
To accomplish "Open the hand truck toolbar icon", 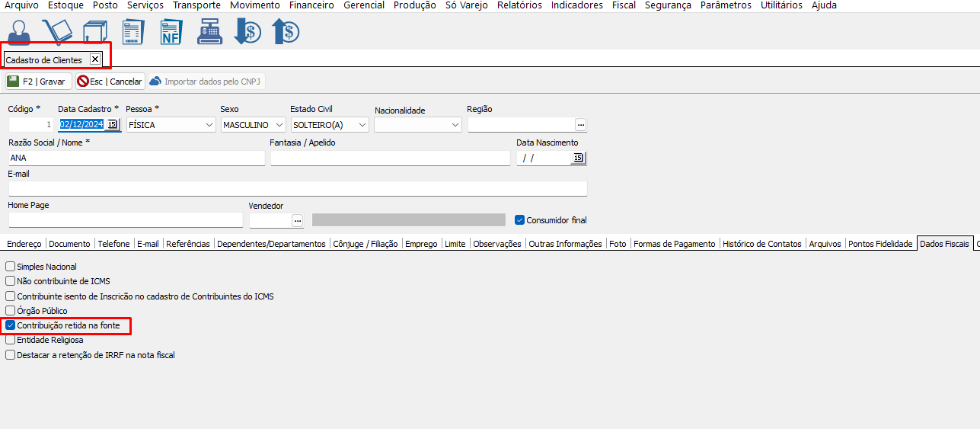I will [56, 31].
